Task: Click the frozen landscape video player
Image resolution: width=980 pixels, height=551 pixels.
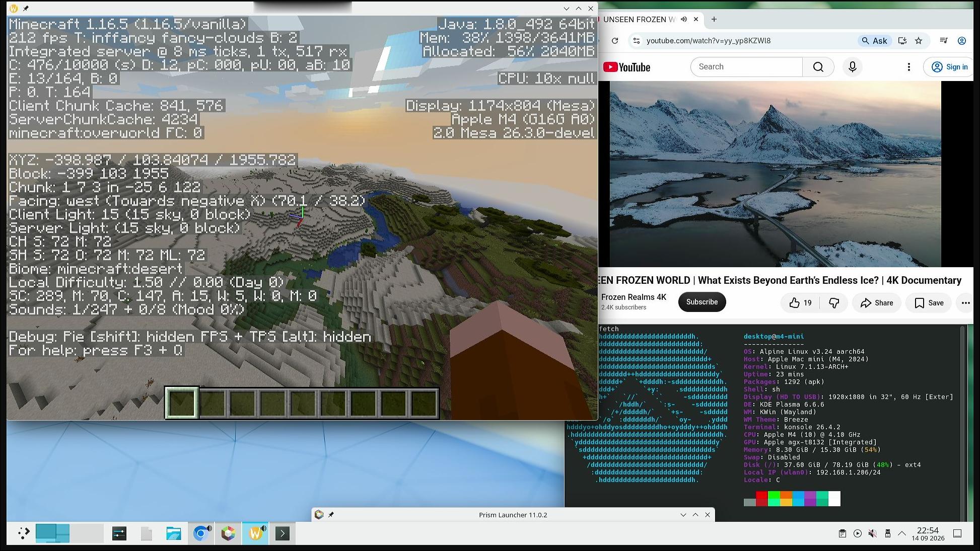Action: pyautogui.click(x=776, y=174)
